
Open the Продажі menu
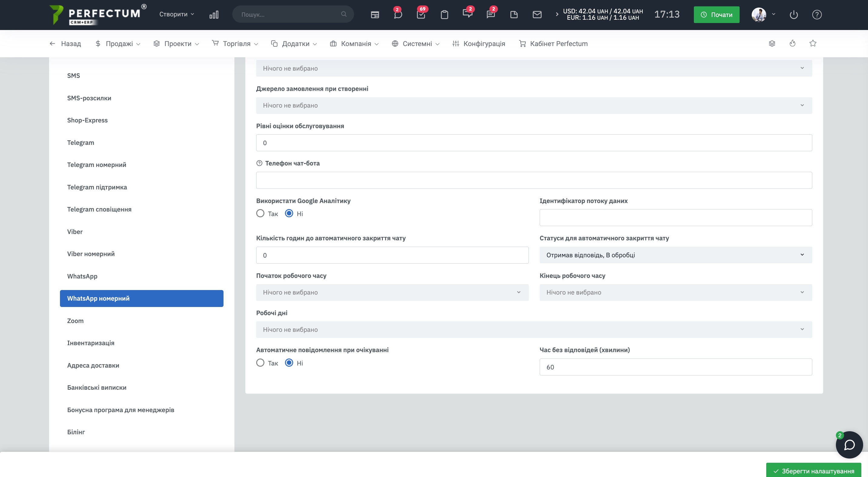[118, 43]
